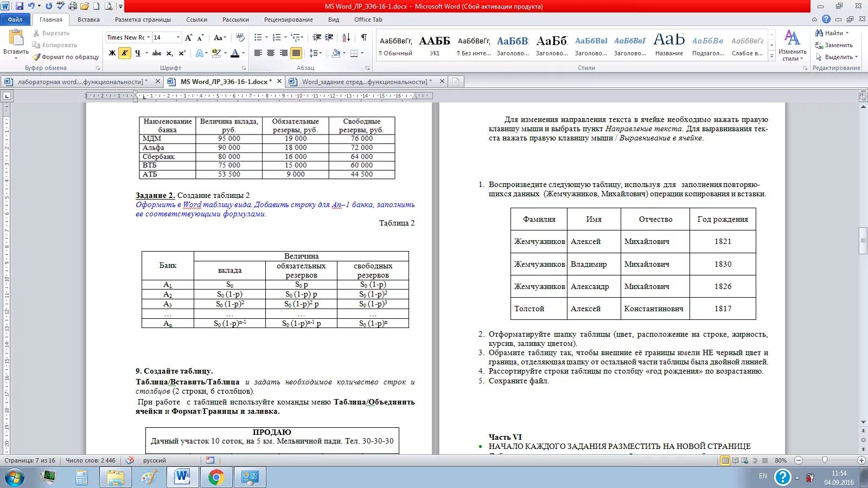868x488 pixels.
Task: Decrease font size with Shrink Font
Action: pos(200,37)
